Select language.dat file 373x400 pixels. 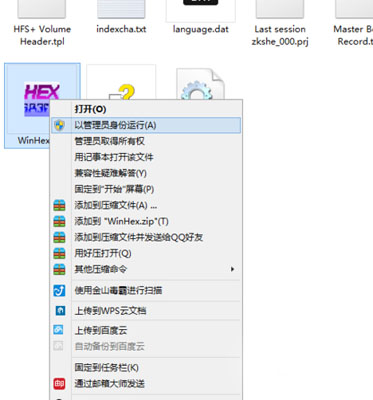click(x=201, y=17)
